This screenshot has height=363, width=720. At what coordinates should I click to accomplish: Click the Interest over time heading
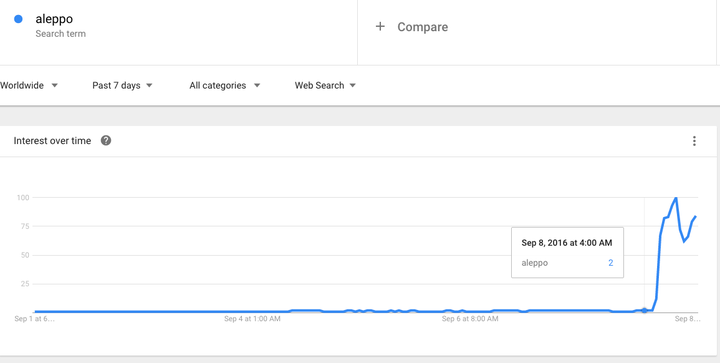coord(52,141)
